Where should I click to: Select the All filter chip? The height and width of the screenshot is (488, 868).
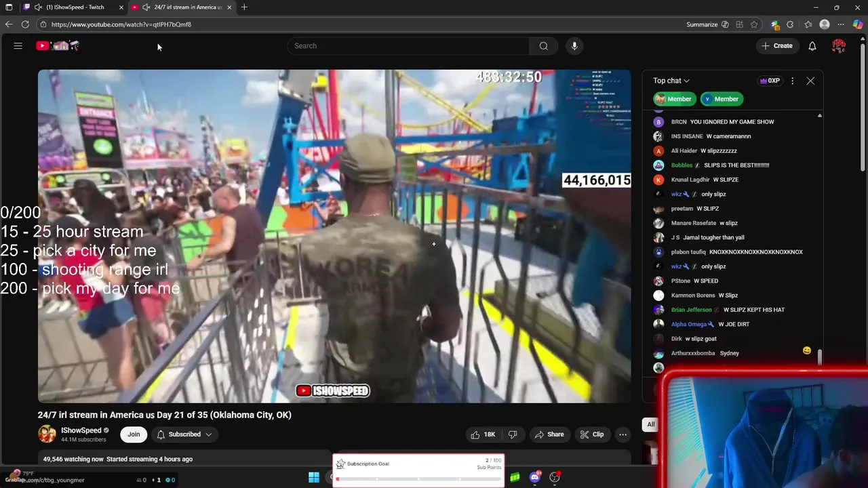click(x=651, y=424)
